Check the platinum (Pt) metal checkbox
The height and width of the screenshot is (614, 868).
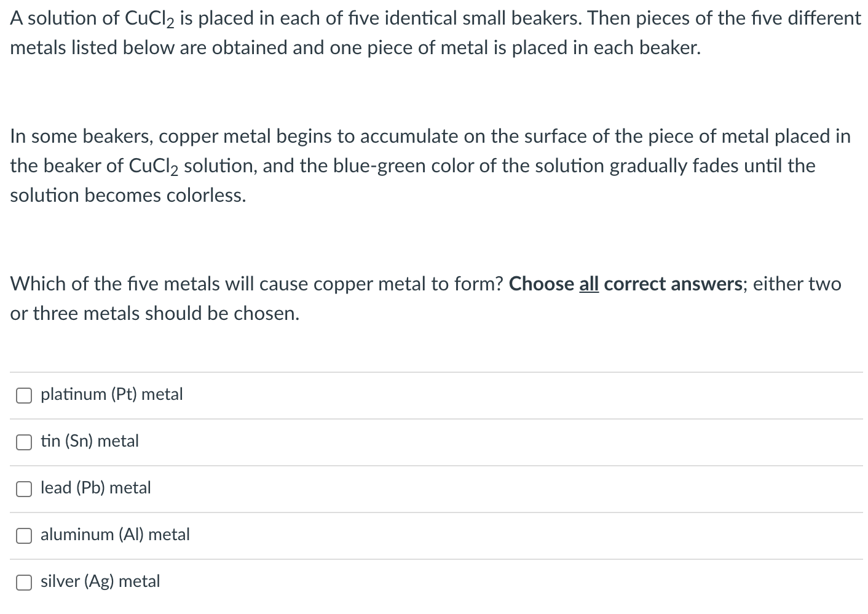23,395
